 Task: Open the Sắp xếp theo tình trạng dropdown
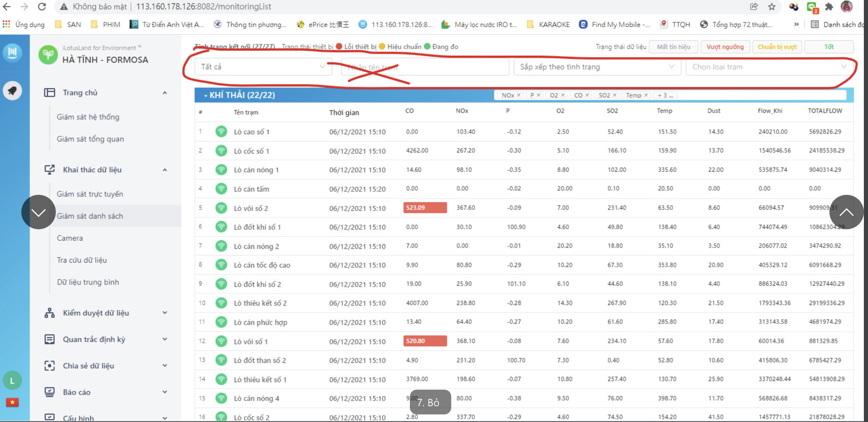[597, 67]
